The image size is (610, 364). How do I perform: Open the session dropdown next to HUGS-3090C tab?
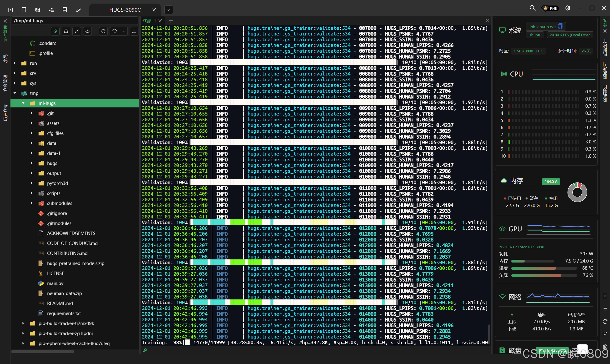[x=168, y=10]
